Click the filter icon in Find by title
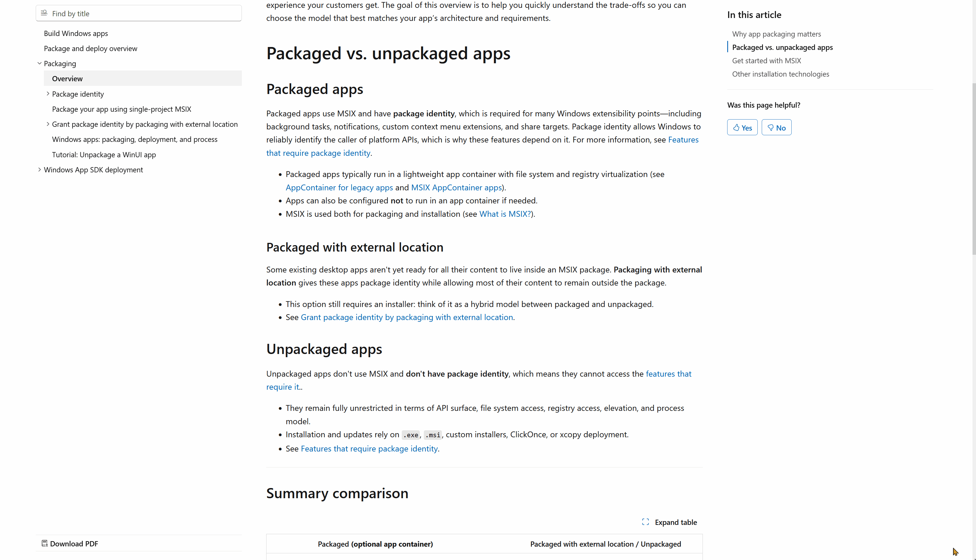Screen dimensions: 976x560 (x=44, y=13)
